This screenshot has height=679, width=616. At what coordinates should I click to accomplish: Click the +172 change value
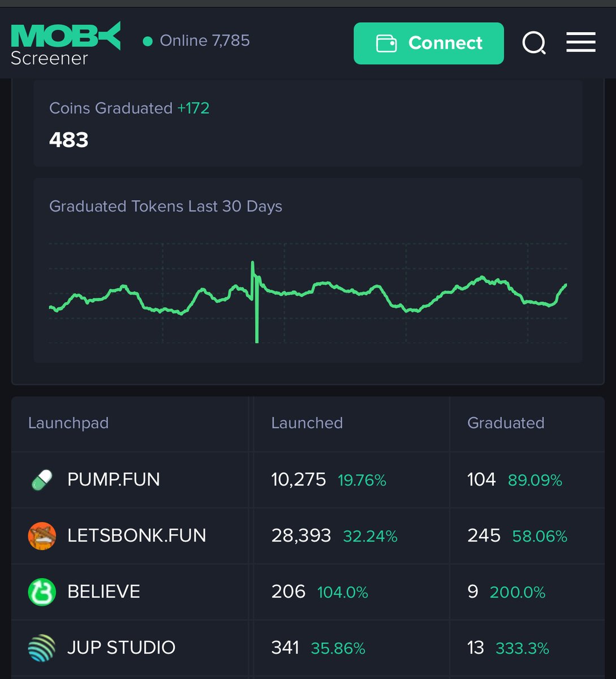[193, 108]
